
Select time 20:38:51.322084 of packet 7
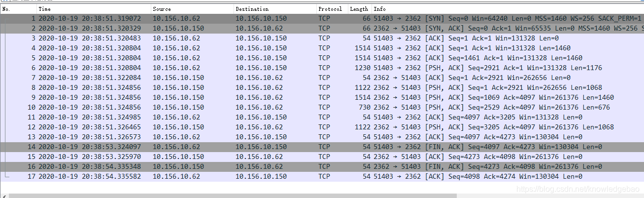pos(90,78)
